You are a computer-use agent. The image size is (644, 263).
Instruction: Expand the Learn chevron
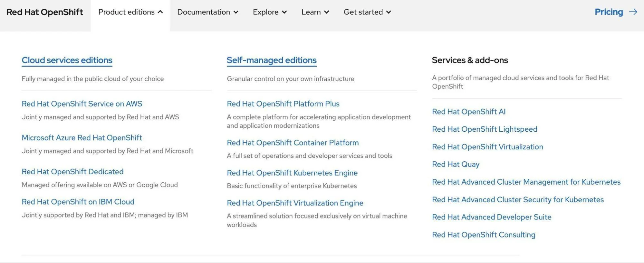[x=326, y=12]
